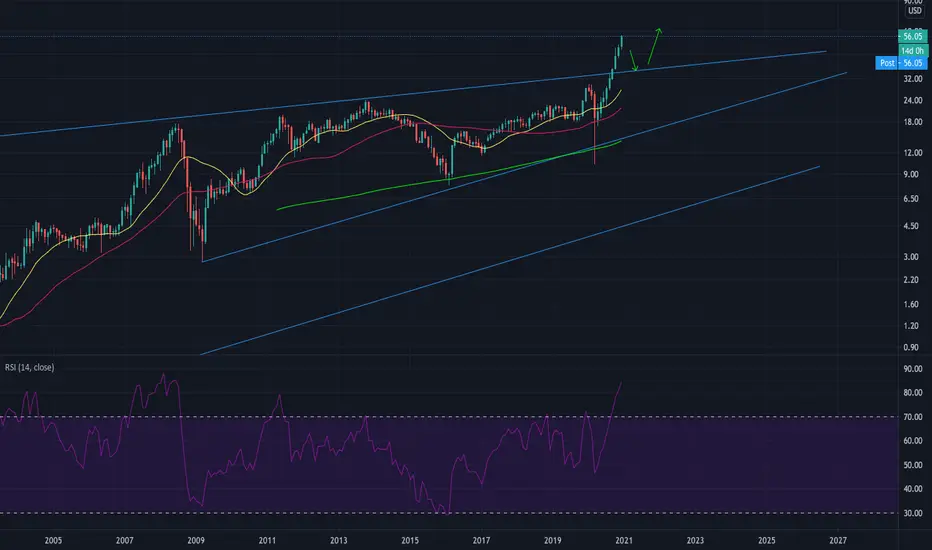Click the 3.00 price axis label
The image size is (932, 550).
[x=913, y=257]
